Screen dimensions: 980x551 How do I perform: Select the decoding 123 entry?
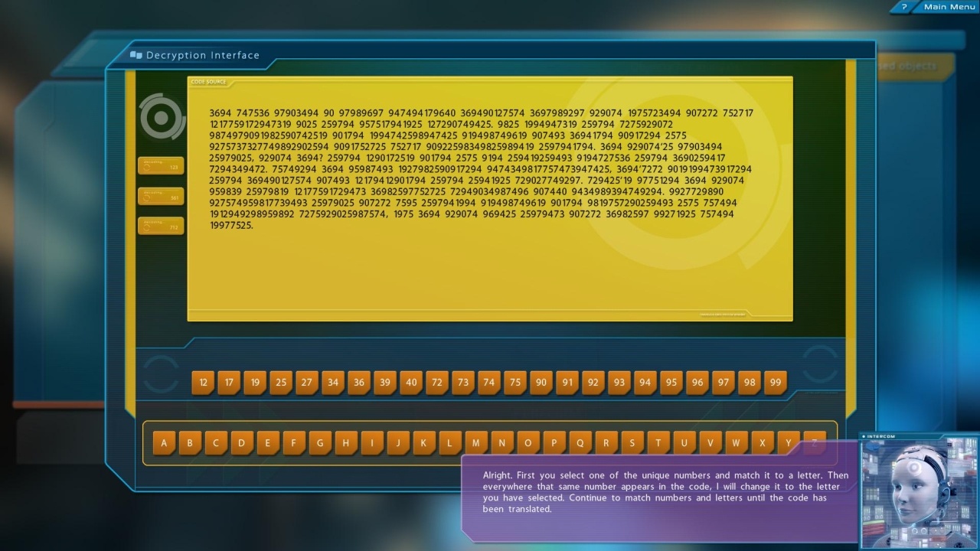pyautogui.click(x=161, y=165)
